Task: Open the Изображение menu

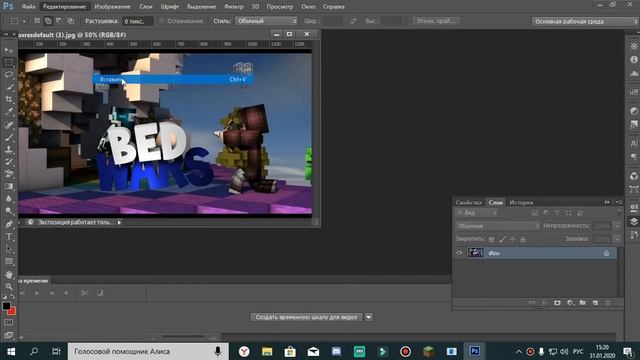Action: [112, 7]
